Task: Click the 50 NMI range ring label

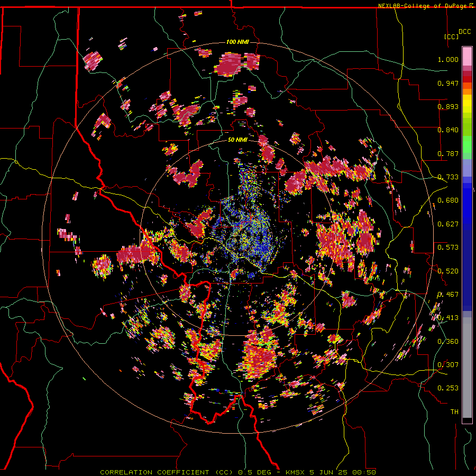Action: coord(237,140)
